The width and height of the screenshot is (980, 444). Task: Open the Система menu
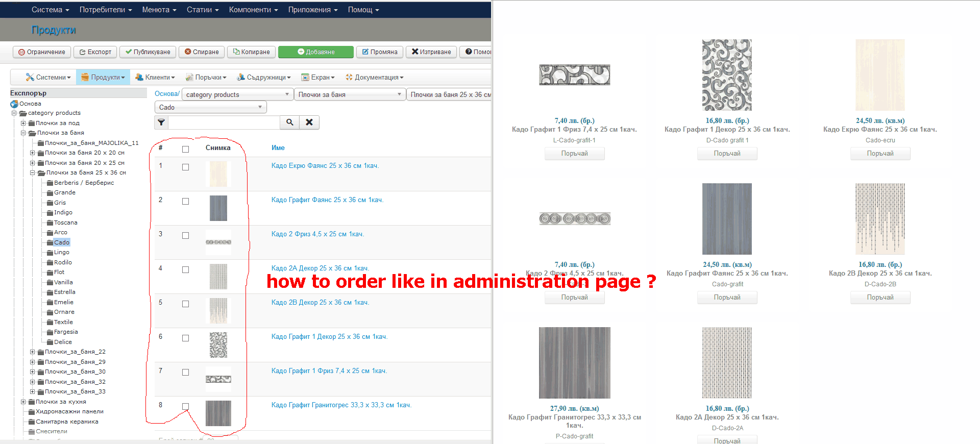coord(50,10)
